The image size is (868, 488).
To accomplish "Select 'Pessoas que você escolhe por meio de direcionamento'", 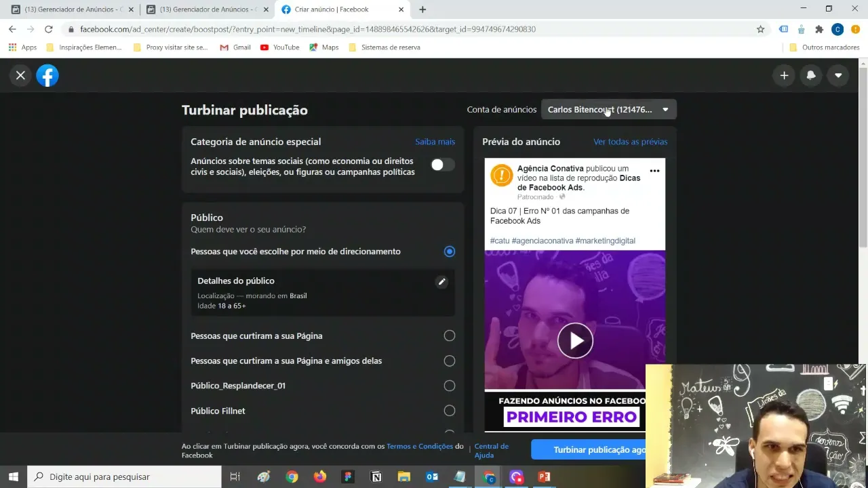I will coord(449,251).
